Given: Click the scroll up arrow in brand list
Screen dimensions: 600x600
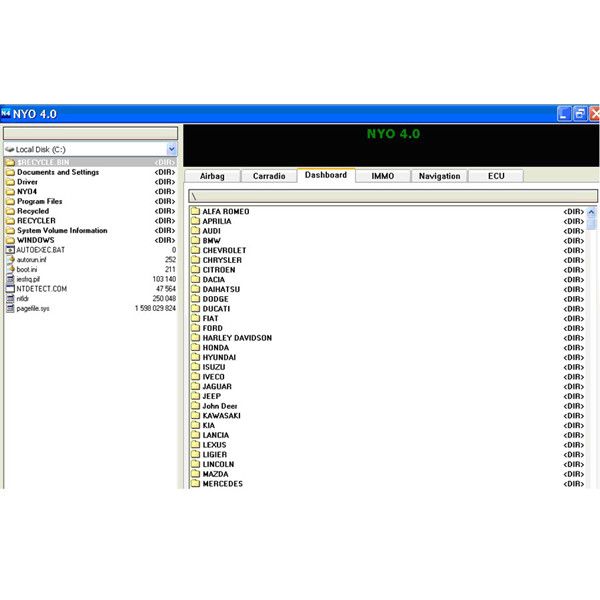Looking at the screenshot, I should 592,212.
